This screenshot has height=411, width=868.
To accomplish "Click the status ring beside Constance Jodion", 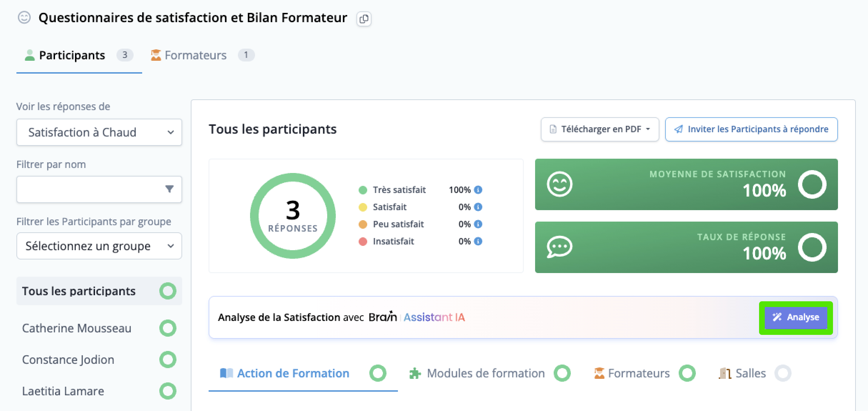I will point(168,360).
